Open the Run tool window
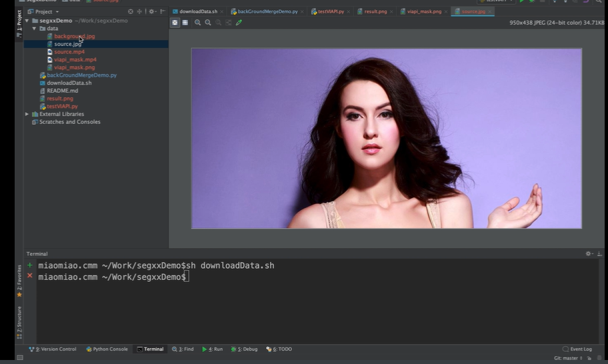This screenshot has height=364, width=608. click(212, 349)
